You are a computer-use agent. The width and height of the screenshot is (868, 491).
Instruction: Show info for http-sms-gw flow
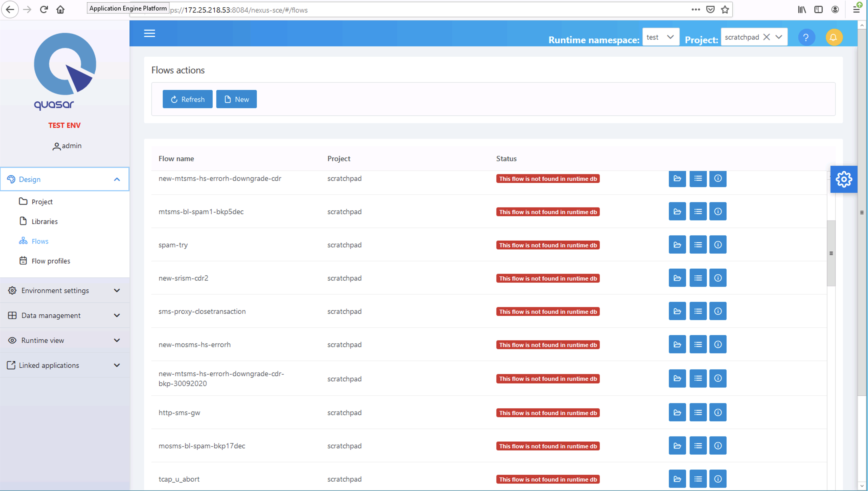[718, 413]
